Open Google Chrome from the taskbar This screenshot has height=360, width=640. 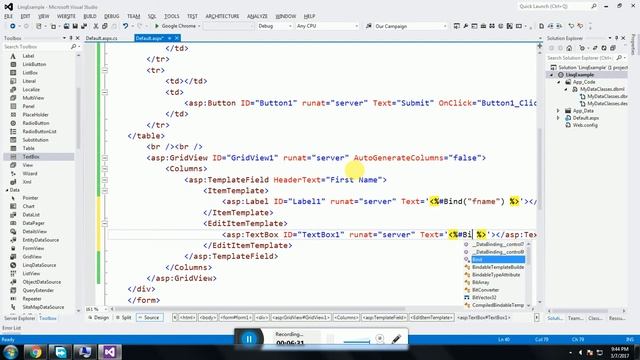pyautogui.click(x=35, y=352)
